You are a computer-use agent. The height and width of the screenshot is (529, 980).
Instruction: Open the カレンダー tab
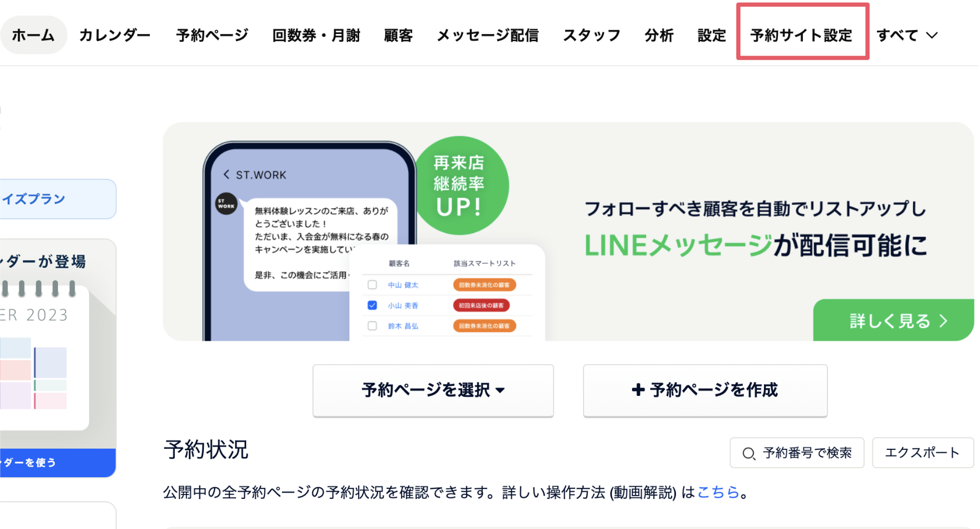point(115,36)
